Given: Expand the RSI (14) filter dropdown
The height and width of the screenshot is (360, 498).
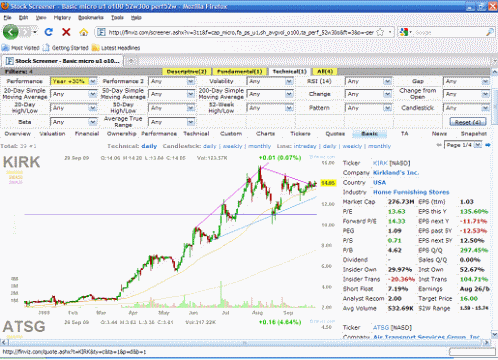Looking at the screenshot, I should click(368, 81).
